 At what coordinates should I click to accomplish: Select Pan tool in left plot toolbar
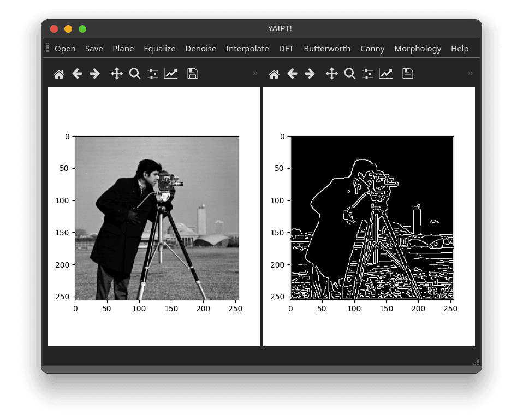(x=117, y=74)
